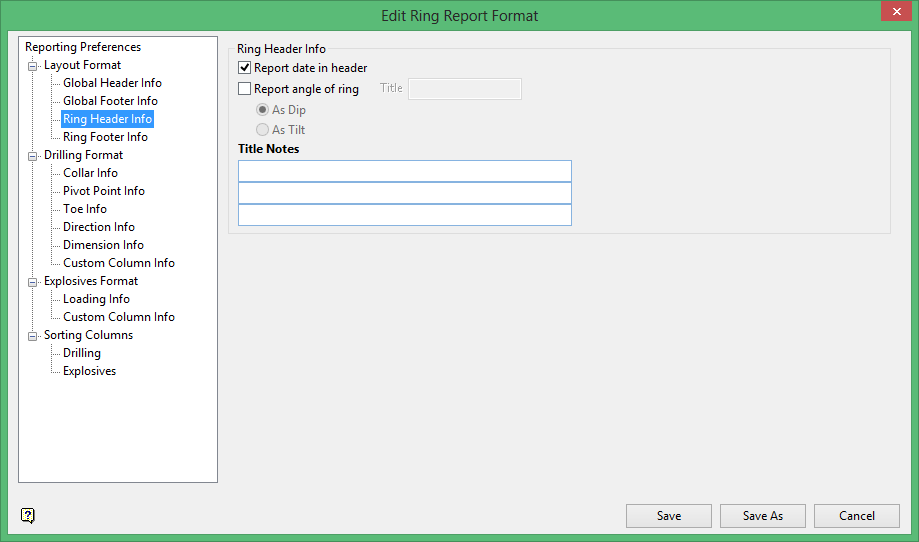
Task: Collapse the Layout Format tree node
Action: pyautogui.click(x=33, y=66)
